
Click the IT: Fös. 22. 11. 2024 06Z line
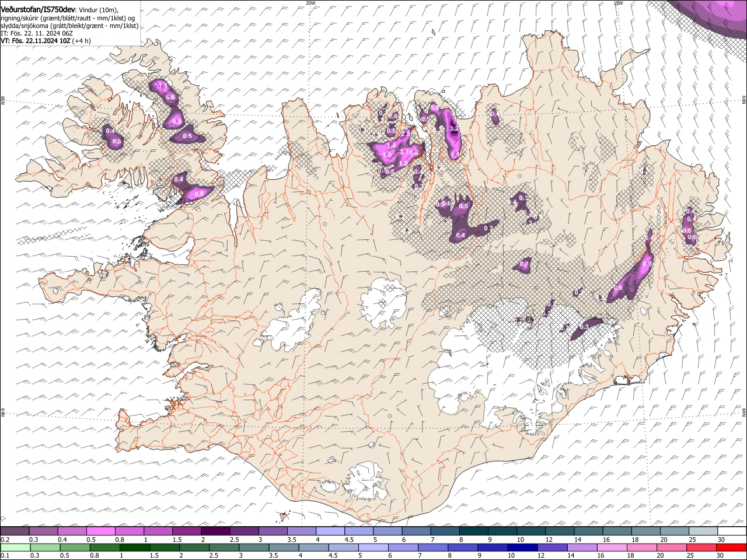pyautogui.click(x=37, y=33)
